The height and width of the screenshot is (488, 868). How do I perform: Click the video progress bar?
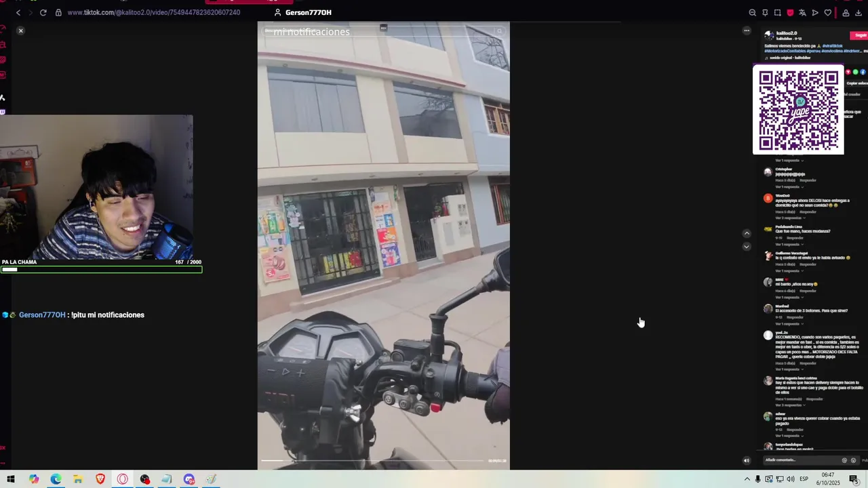374,461
